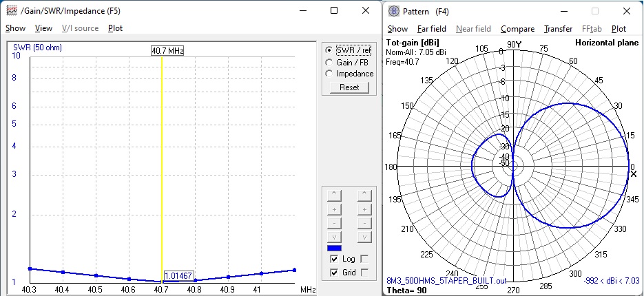The image size is (644, 296).
Task: Uncheck the left Log checkbox
Action: (334, 259)
